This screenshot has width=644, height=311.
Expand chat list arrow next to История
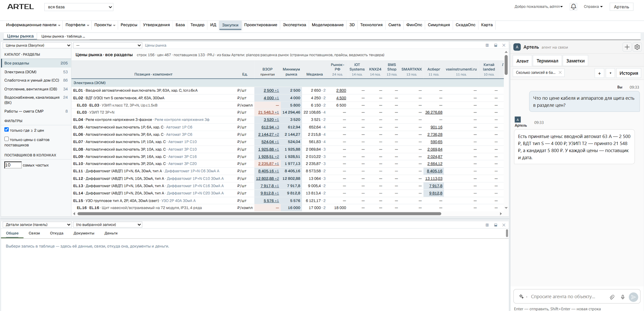(610, 73)
